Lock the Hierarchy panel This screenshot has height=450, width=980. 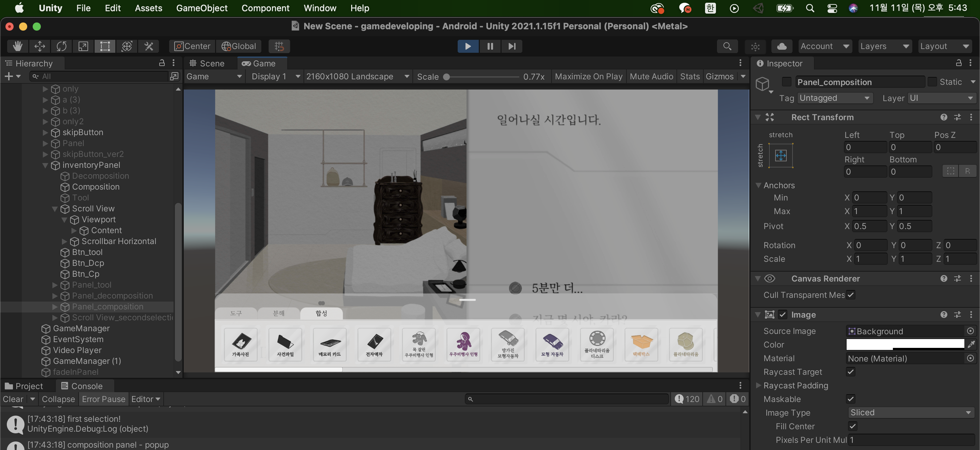162,63
